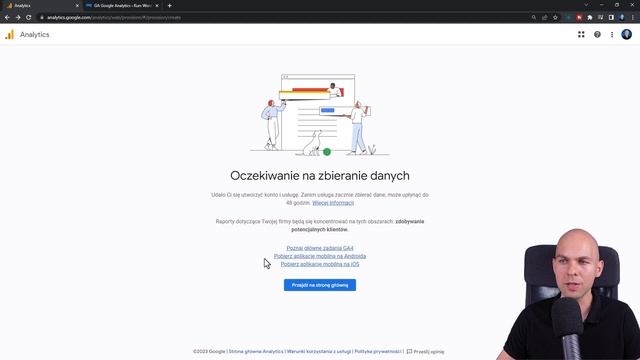Open Strona główna Analytics footer link

pos(256,351)
